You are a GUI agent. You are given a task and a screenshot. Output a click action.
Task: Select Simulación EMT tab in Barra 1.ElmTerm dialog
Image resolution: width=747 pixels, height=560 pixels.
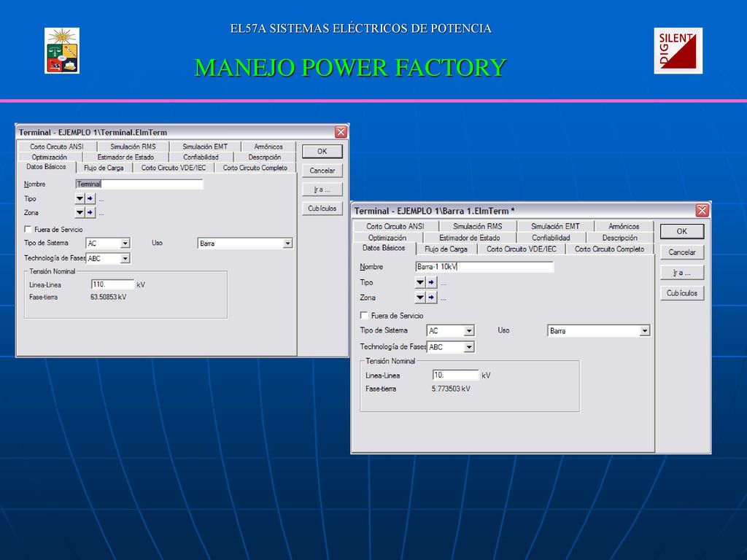pyautogui.click(x=555, y=226)
